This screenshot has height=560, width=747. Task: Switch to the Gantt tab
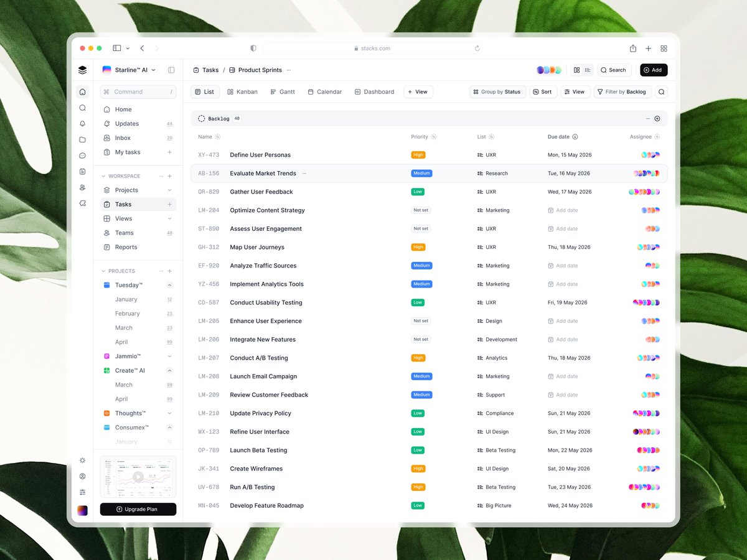tap(283, 91)
